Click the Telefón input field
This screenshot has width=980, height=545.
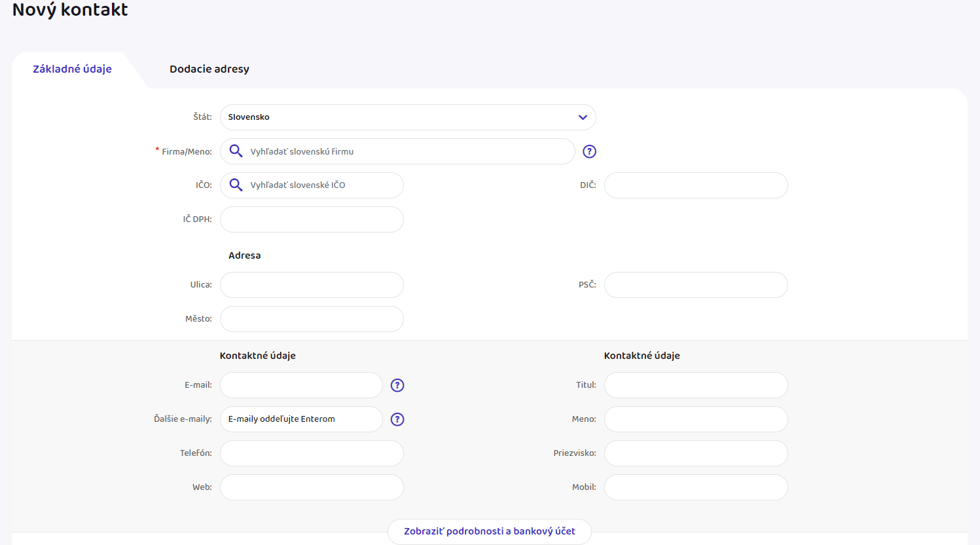click(312, 453)
